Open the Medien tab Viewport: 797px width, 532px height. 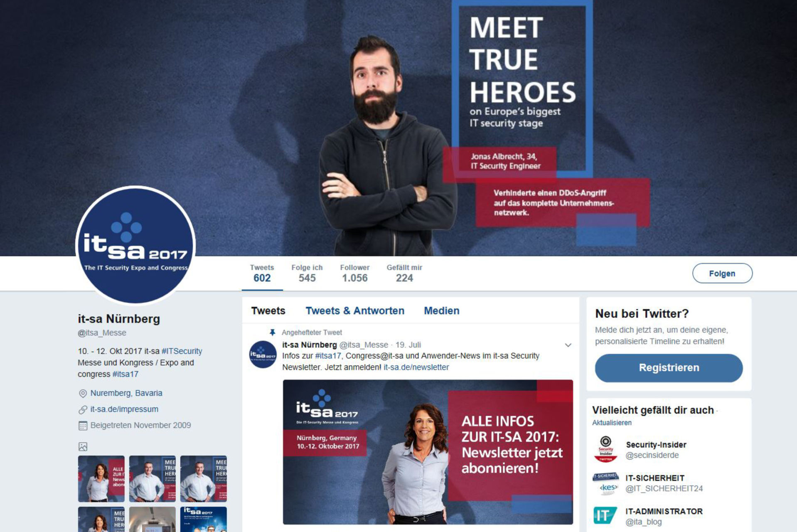pos(441,310)
